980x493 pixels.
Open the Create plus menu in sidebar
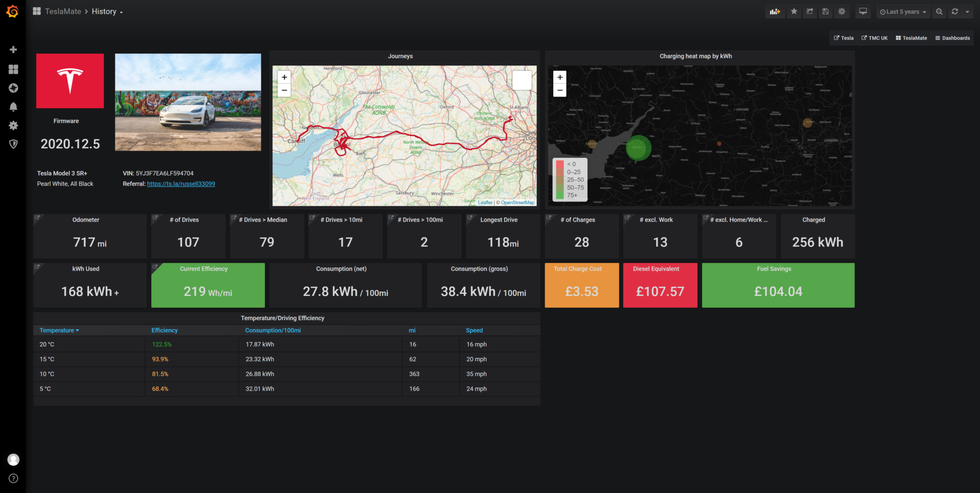[x=13, y=50]
